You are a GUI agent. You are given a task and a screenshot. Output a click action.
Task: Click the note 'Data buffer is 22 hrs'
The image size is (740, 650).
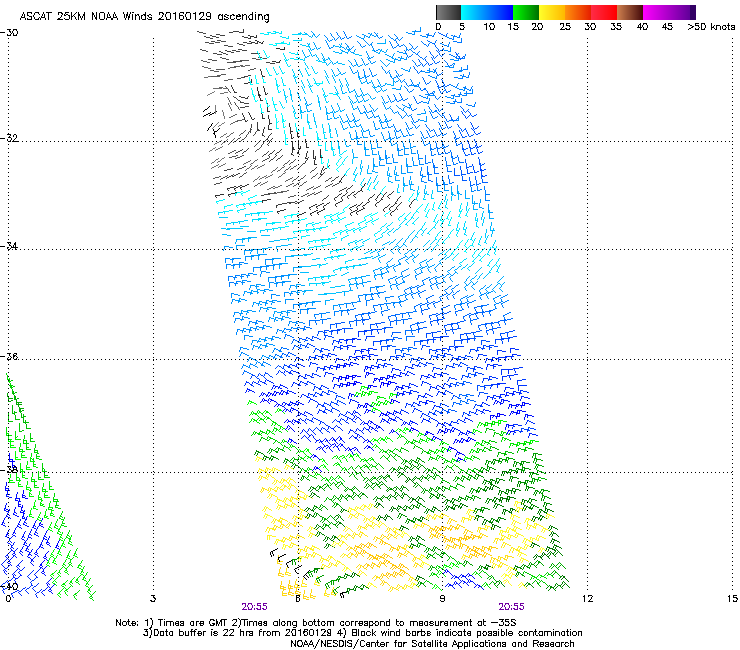[205, 633]
